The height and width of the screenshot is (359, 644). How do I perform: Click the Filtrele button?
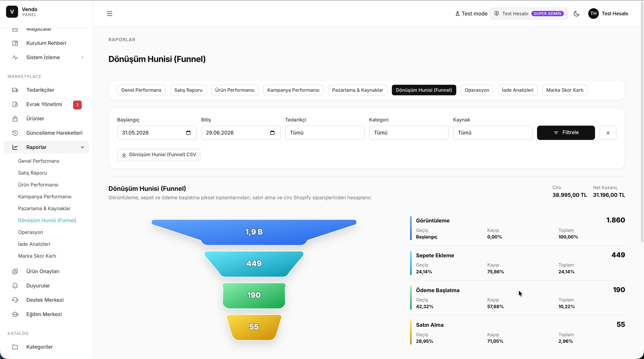point(566,133)
